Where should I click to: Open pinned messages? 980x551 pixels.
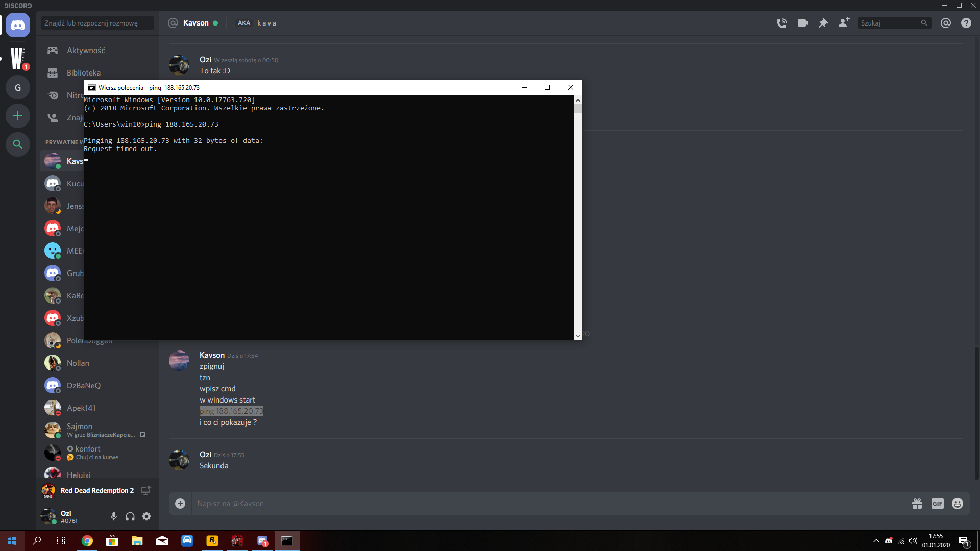[823, 23]
